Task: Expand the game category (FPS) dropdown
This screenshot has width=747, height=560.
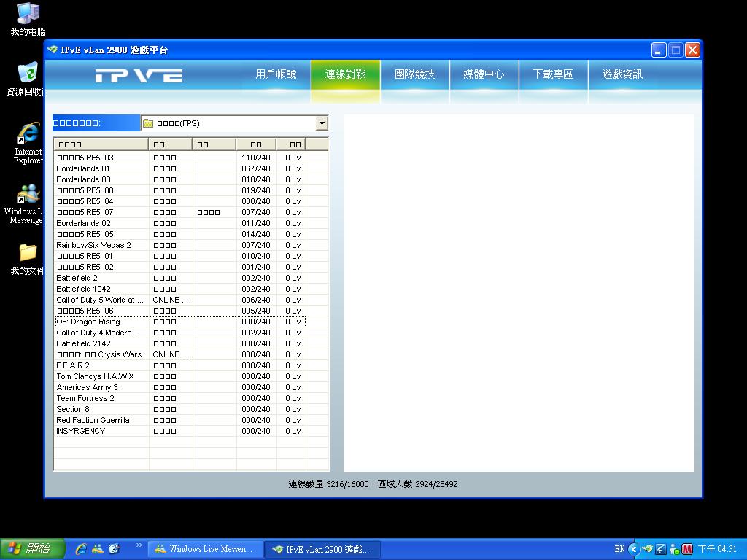Action: 322,123
